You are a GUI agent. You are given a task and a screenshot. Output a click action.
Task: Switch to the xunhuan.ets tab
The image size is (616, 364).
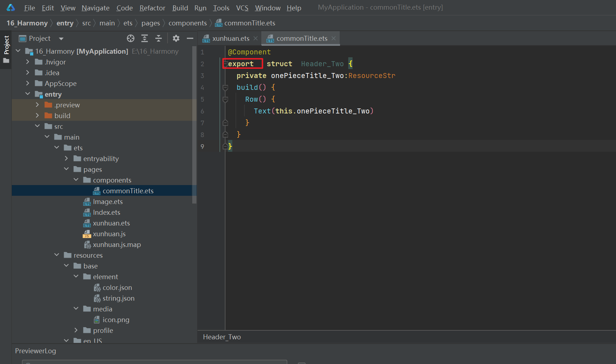pyautogui.click(x=231, y=38)
